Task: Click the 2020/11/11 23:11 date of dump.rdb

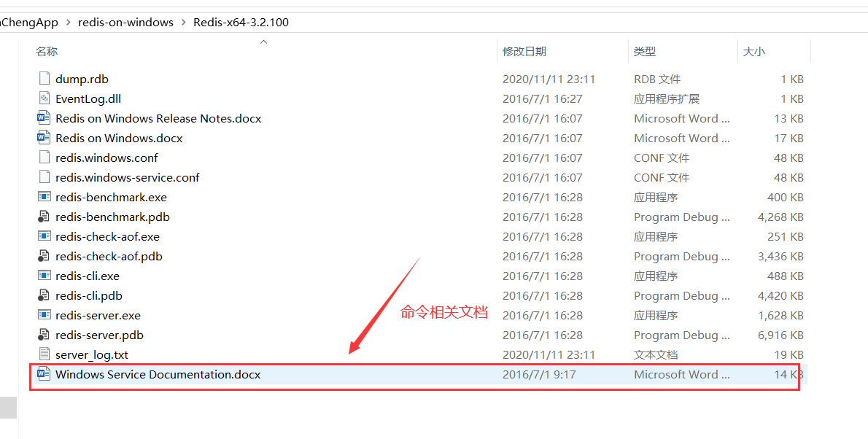Action: [549, 79]
